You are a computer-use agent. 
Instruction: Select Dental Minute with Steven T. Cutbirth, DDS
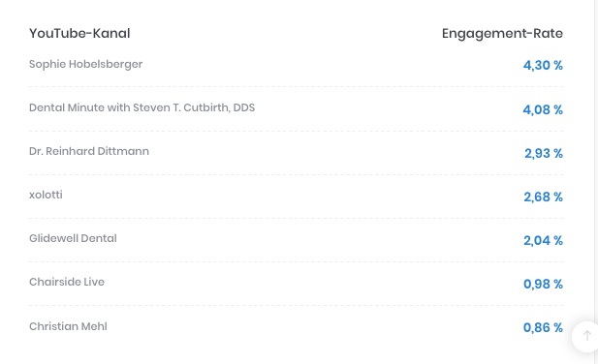pyautogui.click(x=142, y=107)
